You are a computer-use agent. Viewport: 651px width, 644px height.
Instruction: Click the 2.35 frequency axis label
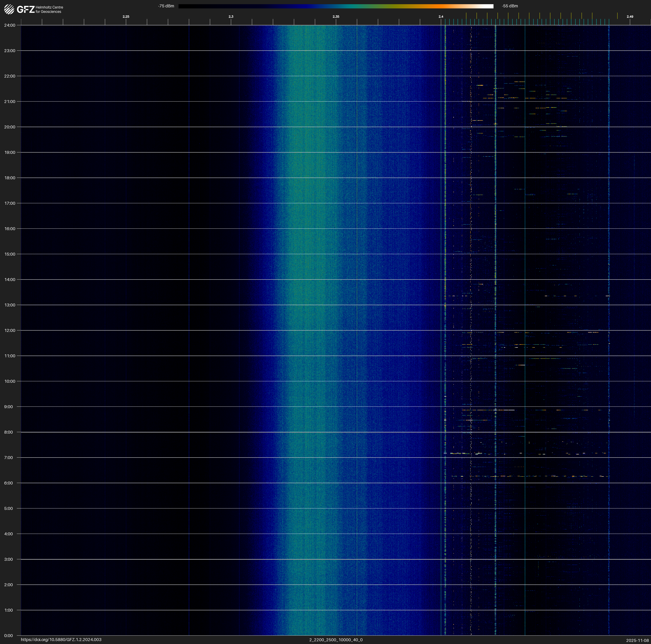(336, 17)
